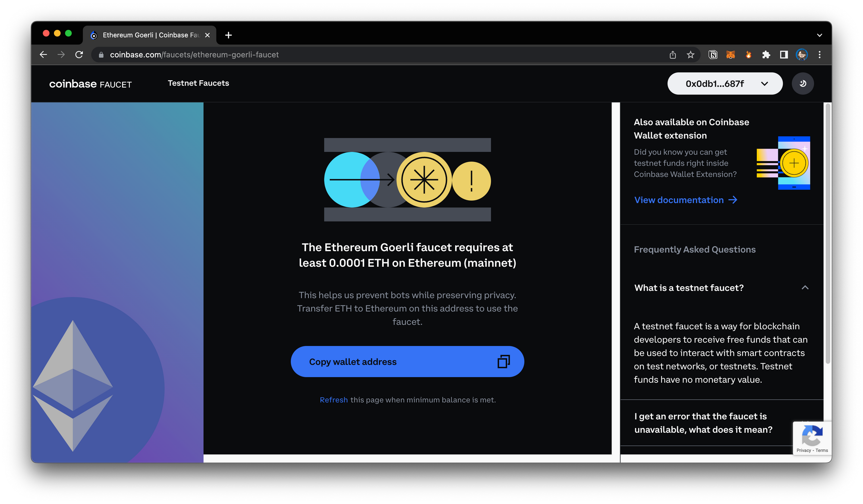Reload the faucet page

coord(79,55)
